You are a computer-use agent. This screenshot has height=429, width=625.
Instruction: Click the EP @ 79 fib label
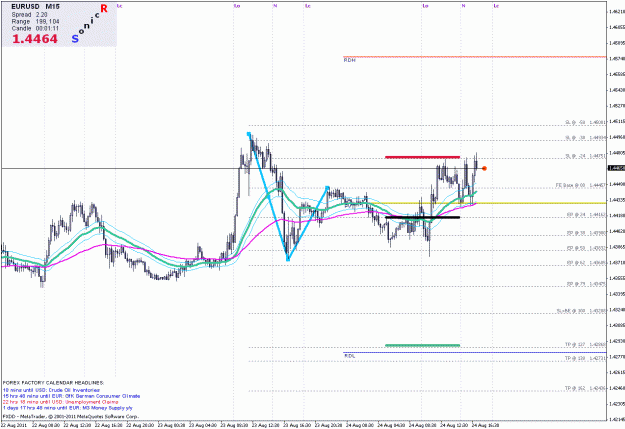586,284
